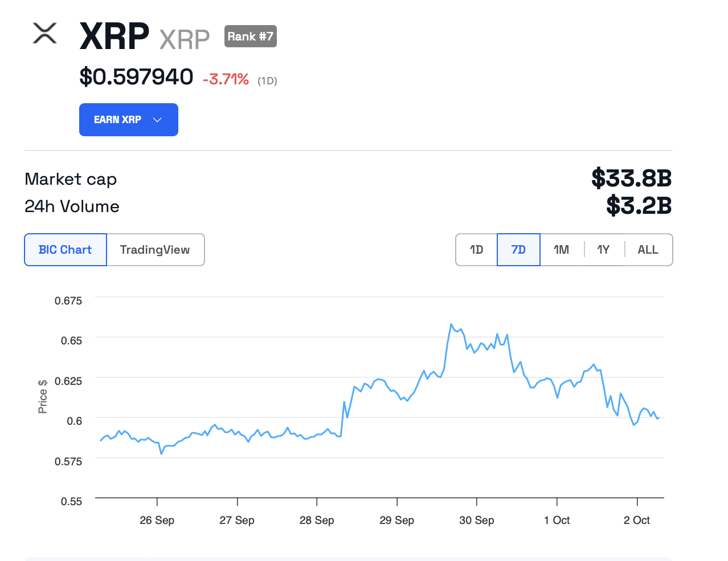Click the Rank #7 badge
Viewport: 728px width, 561px height.
click(250, 36)
